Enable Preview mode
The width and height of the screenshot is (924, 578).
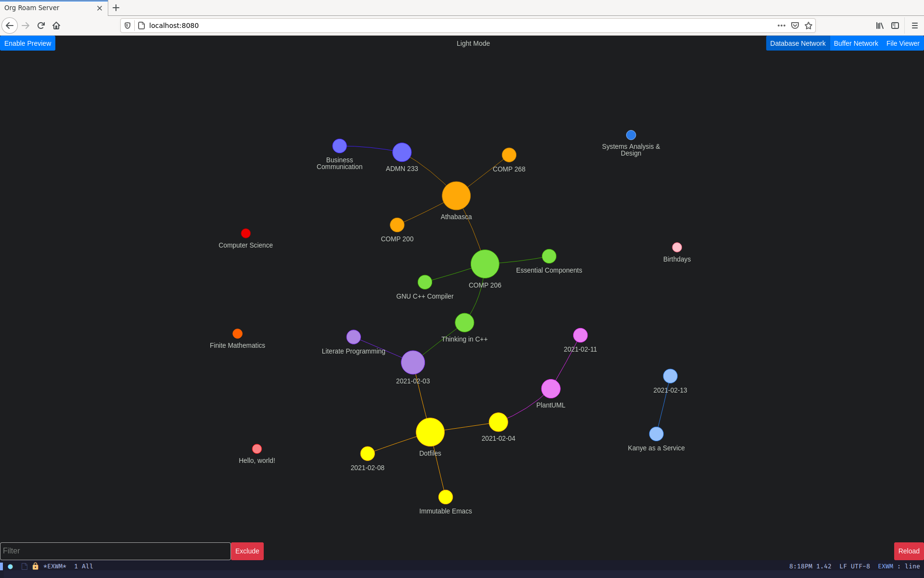28,43
